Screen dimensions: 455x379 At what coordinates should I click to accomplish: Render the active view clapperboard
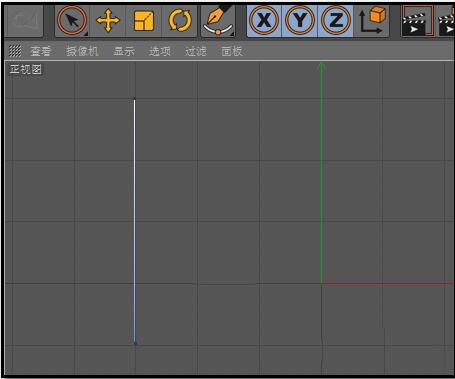point(417,21)
